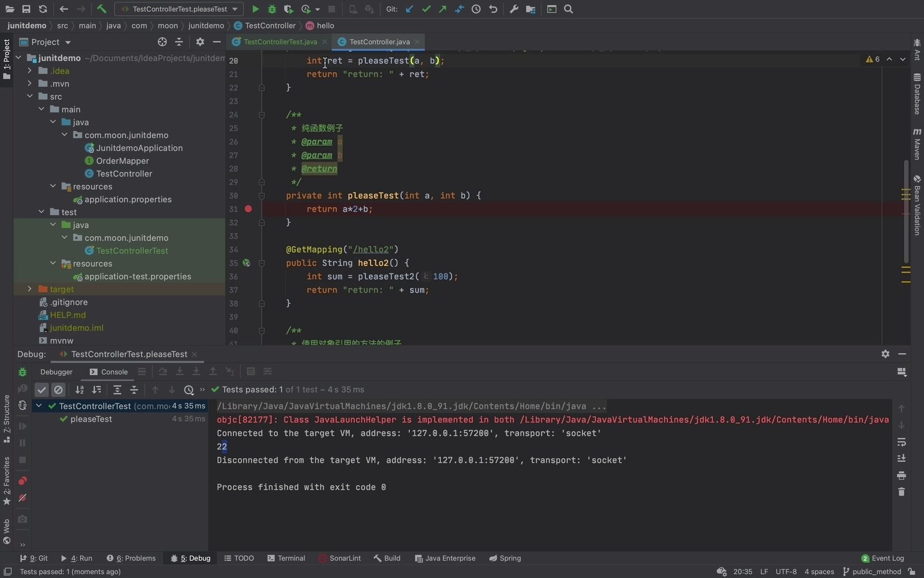Image resolution: width=924 pixels, height=578 pixels.
Task: Expand the .mvn folder
Action: (x=30, y=83)
